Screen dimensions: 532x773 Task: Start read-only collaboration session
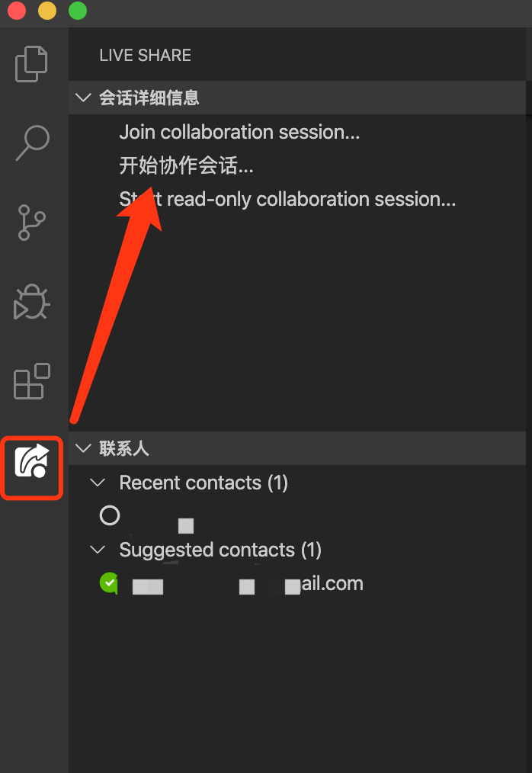287,200
